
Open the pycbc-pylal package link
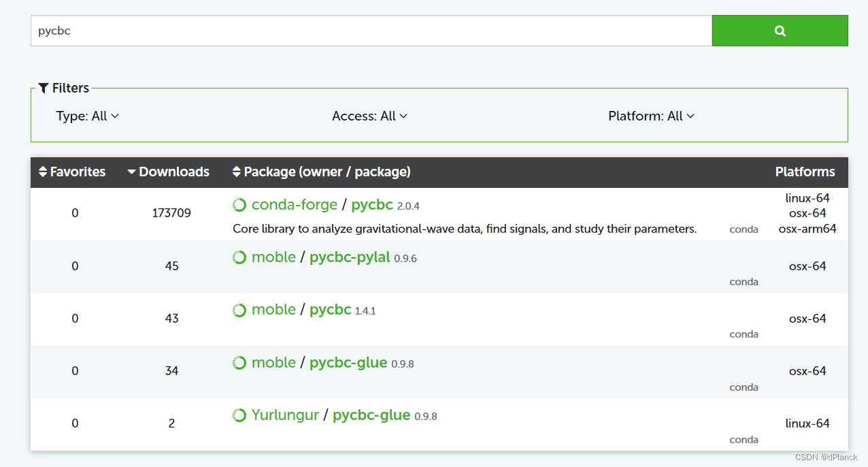(350, 257)
